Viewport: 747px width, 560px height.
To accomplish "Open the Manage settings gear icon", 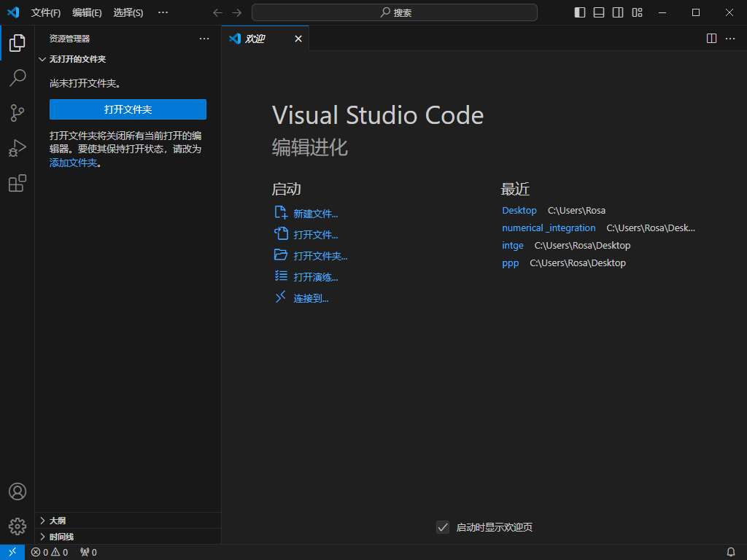I will pos(18,526).
